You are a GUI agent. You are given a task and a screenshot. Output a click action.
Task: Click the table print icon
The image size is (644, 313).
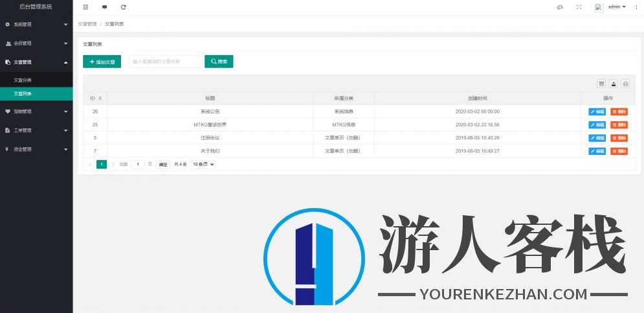click(625, 84)
